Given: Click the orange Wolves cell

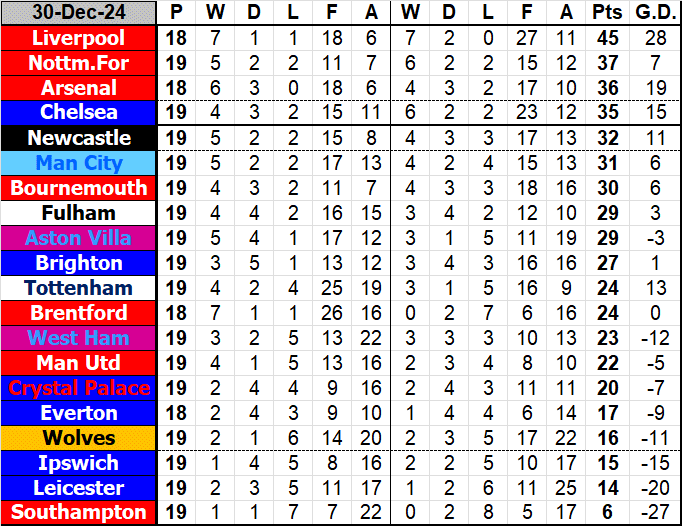Looking at the screenshot, I should tap(79, 438).
